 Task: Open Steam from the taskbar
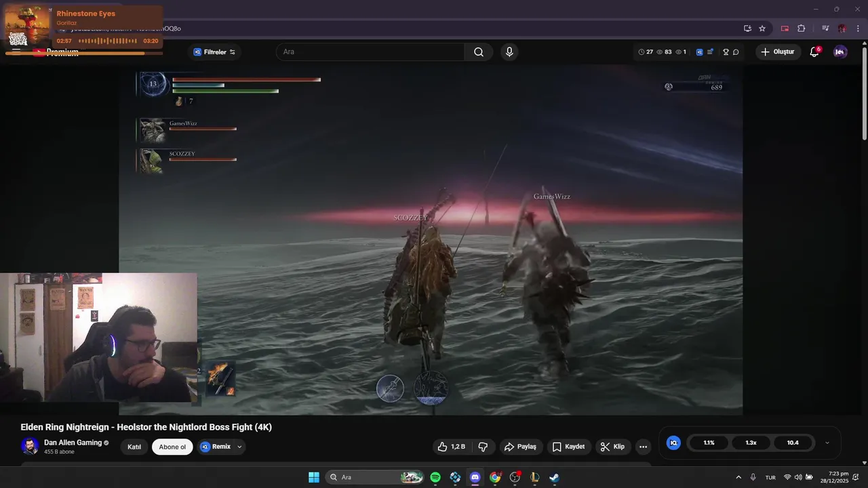[554, 477]
